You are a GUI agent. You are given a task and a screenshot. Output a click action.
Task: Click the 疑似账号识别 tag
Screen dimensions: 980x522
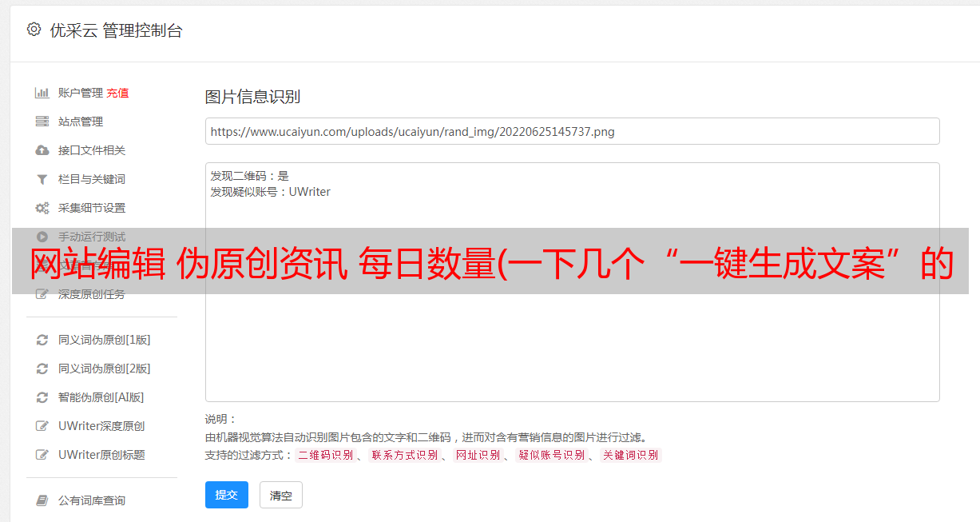click(552, 455)
